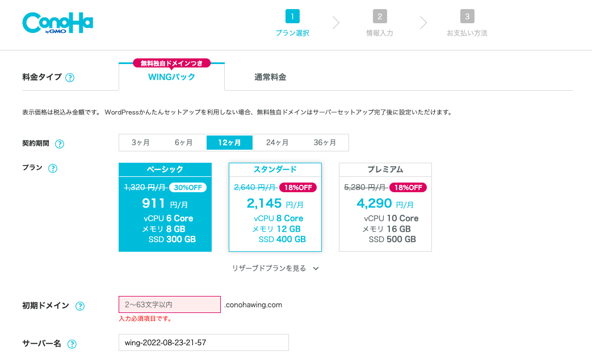Select the プレミアム plan card
Image resolution: width=592 pixels, height=364 pixels.
coord(385,208)
